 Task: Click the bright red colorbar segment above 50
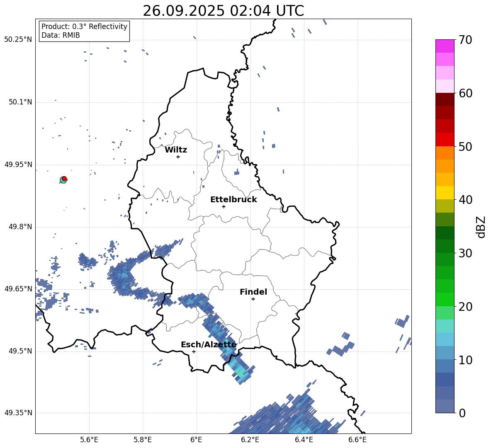(445, 140)
